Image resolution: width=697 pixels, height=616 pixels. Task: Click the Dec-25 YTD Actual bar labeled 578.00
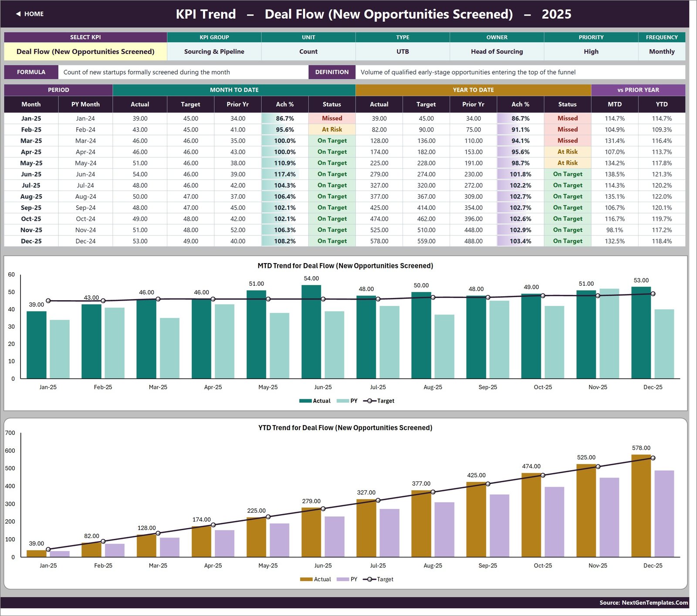click(x=641, y=506)
